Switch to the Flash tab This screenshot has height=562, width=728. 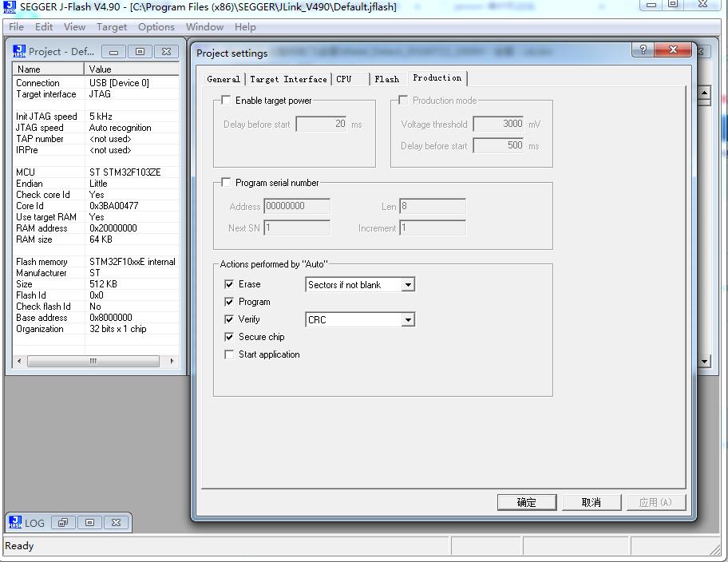(x=386, y=79)
